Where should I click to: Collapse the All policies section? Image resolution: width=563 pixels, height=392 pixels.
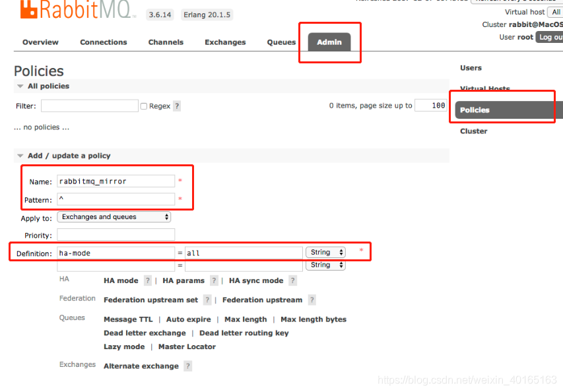21,86
